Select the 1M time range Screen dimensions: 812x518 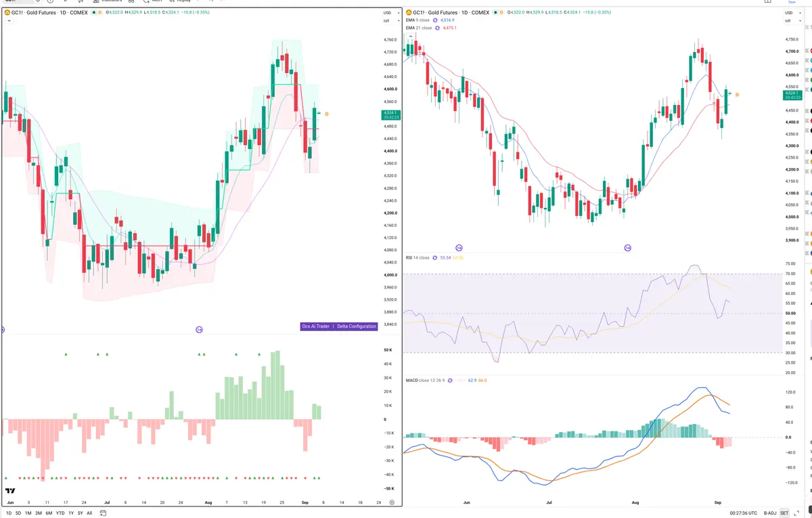pos(28,513)
